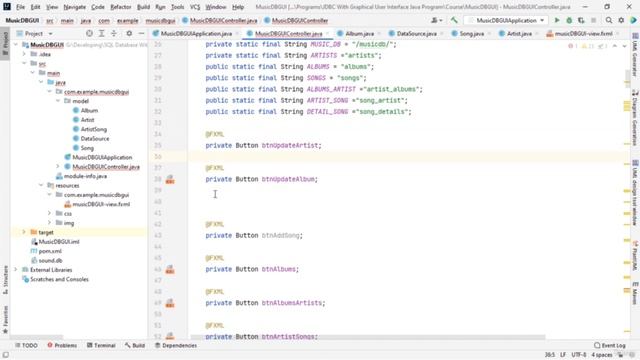This screenshot has height=360, width=640.
Task: Open the Build tool window
Action: 135,345
